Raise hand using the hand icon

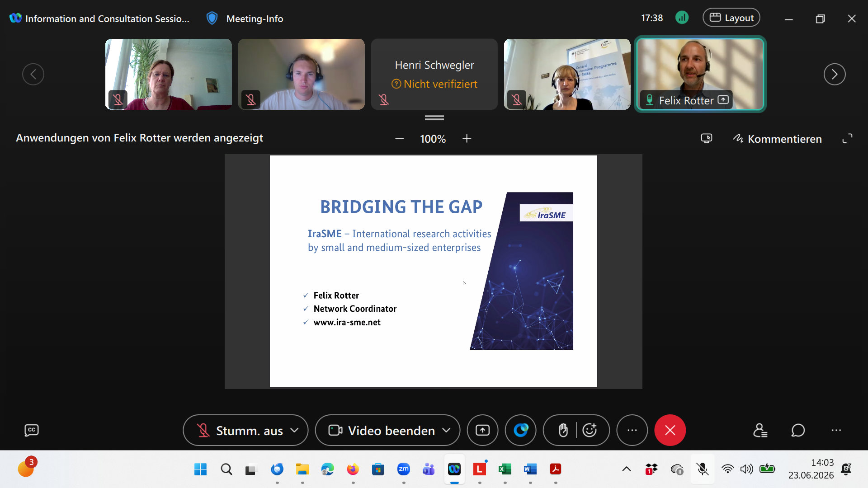click(563, 430)
